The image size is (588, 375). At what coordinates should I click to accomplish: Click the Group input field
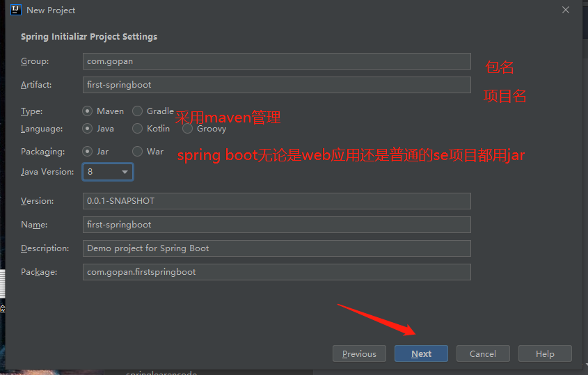coord(277,61)
